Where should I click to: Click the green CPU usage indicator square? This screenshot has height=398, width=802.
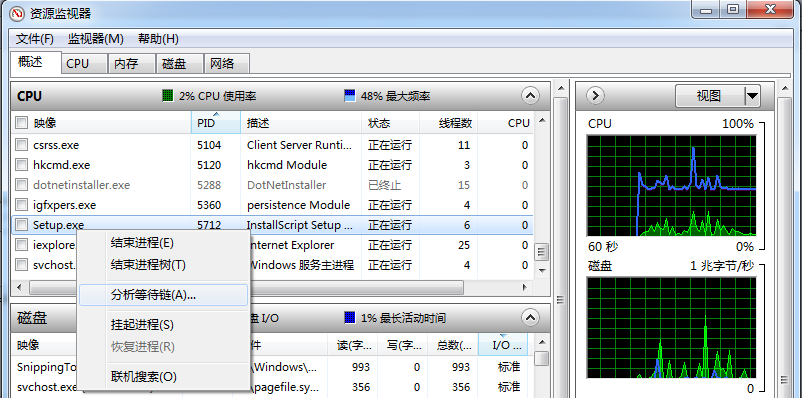[168, 96]
